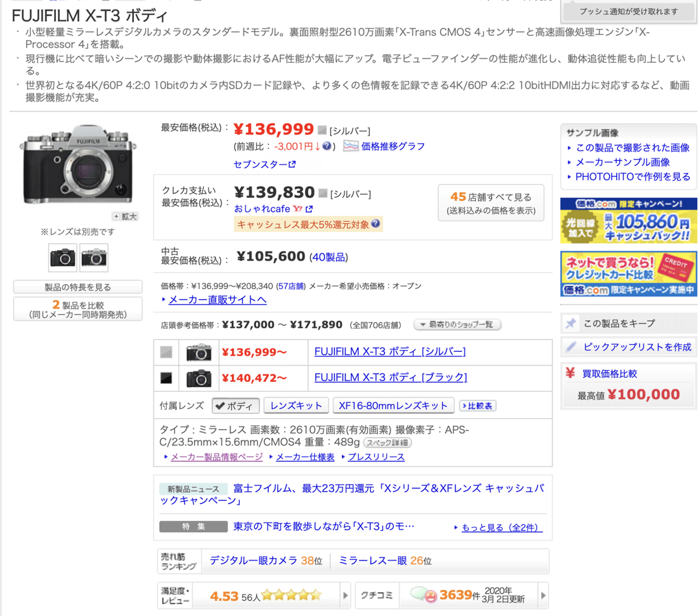This screenshot has height=616, width=699.
Task: Open FUJIFILM X-T3 ボディ [ブラック] link
Action: tap(391, 377)
